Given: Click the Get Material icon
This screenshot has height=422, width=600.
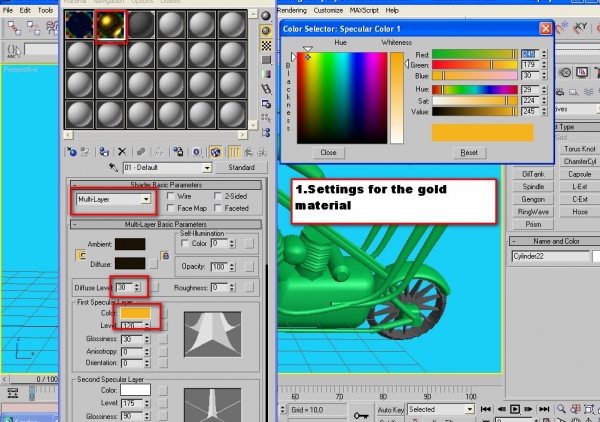Looking at the screenshot, I should [71, 152].
